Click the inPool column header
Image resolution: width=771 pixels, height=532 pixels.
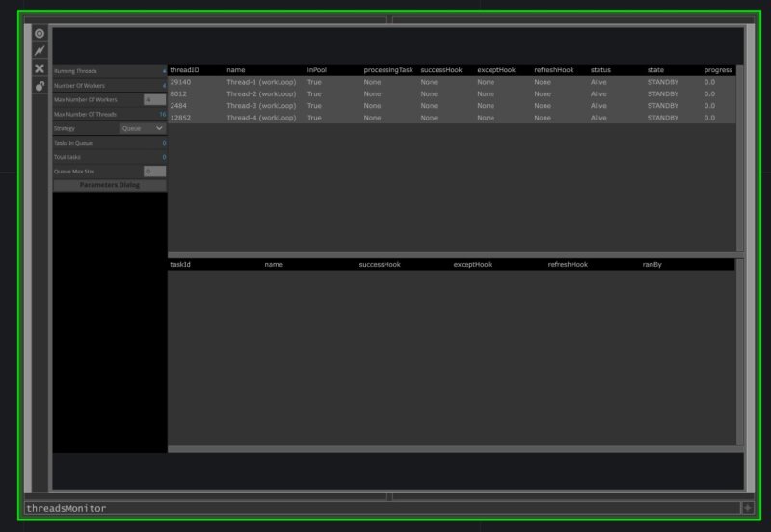point(317,69)
